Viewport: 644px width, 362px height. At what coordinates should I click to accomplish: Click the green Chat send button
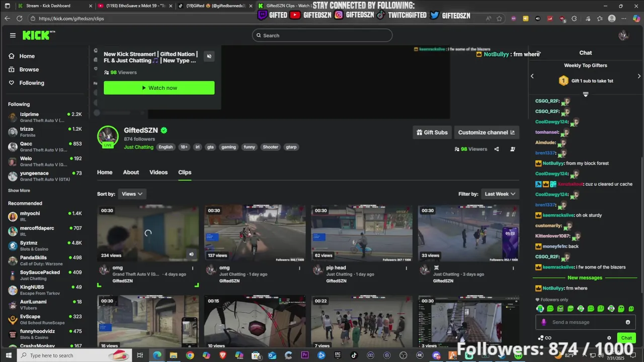pos(626,338)
